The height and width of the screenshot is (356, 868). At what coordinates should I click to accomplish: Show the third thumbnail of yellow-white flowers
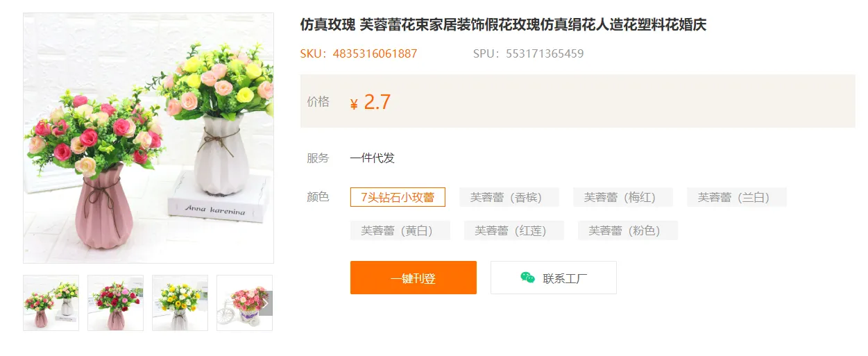tap(180, 303)
